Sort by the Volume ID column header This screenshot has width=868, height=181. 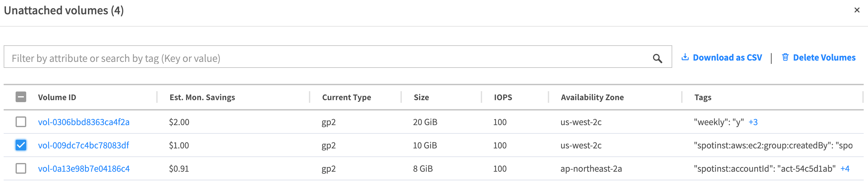[57, 97]
